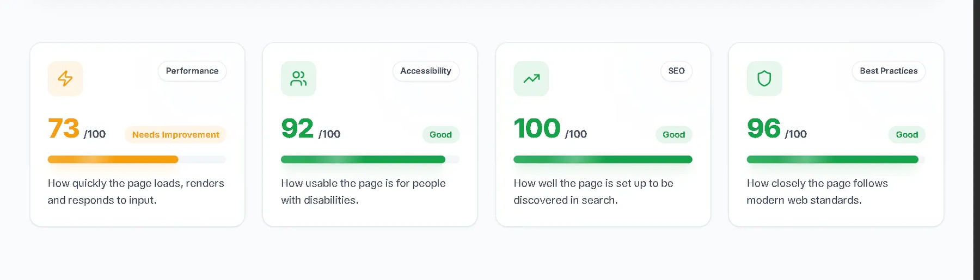980x280 pixels.
Task: Click the Best Practices shield icon
Action: (764, 78)
